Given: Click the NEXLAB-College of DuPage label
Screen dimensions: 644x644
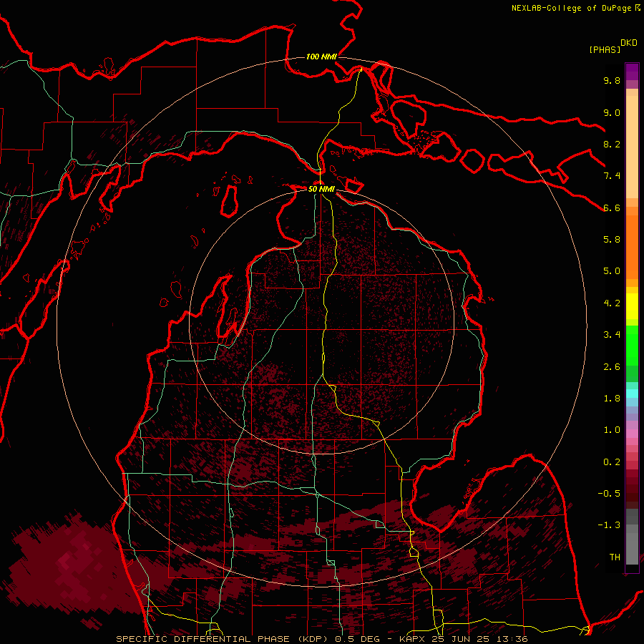Looking at the screenshot, I should [576, 8].
